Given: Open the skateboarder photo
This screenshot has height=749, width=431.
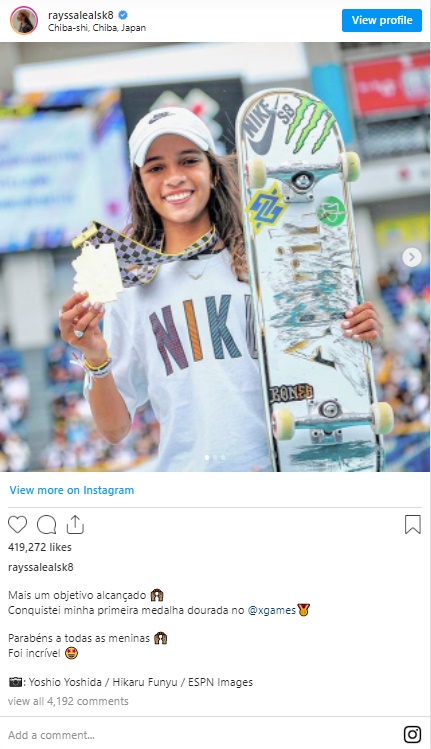Looking at the screenshot, I should [215, 257].
